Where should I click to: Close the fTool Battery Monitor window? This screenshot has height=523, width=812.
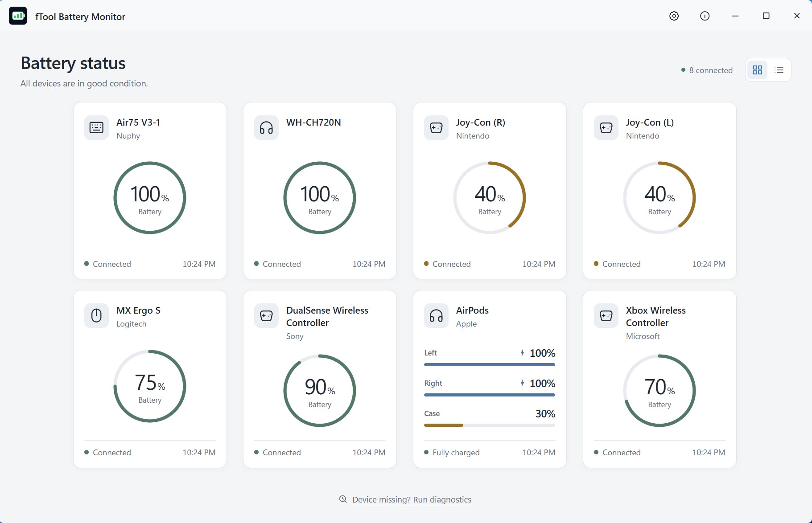tap(797, 16)
